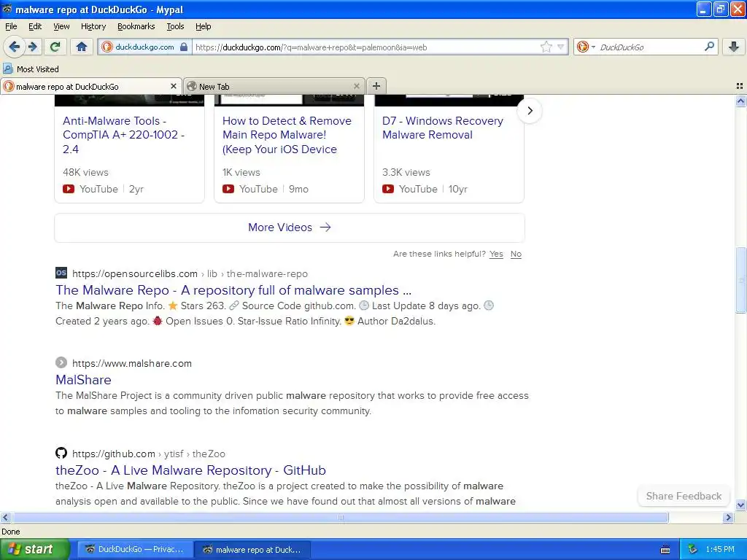Click the MalShare gray arrow favicon
This screenshot has height=560, width=747.
(x=61, y=362)
